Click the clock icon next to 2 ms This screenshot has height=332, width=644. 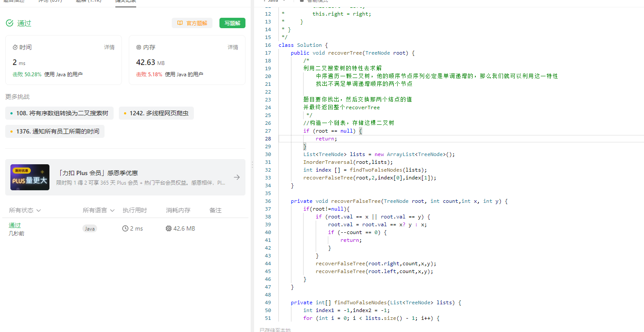point(125,228)
